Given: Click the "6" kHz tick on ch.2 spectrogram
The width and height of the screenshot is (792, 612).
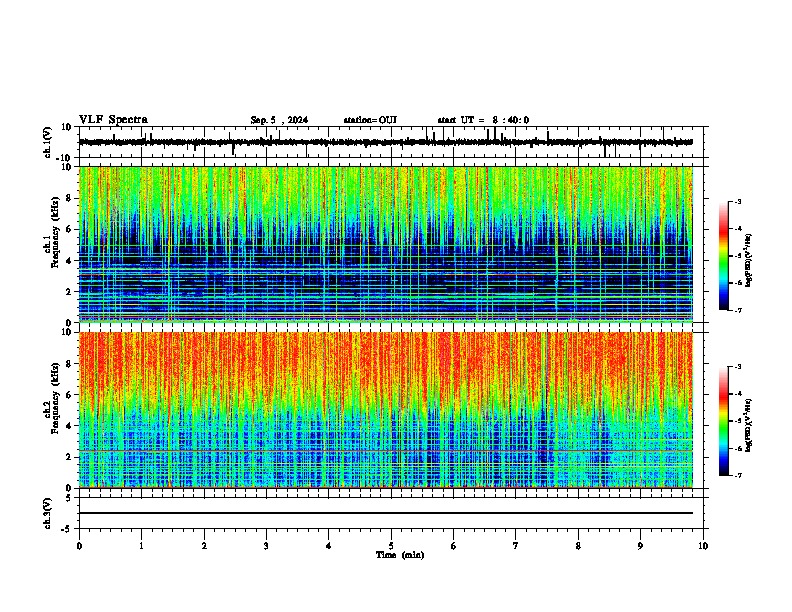Looking at the screenshot, I should click(x=69, y=395).
